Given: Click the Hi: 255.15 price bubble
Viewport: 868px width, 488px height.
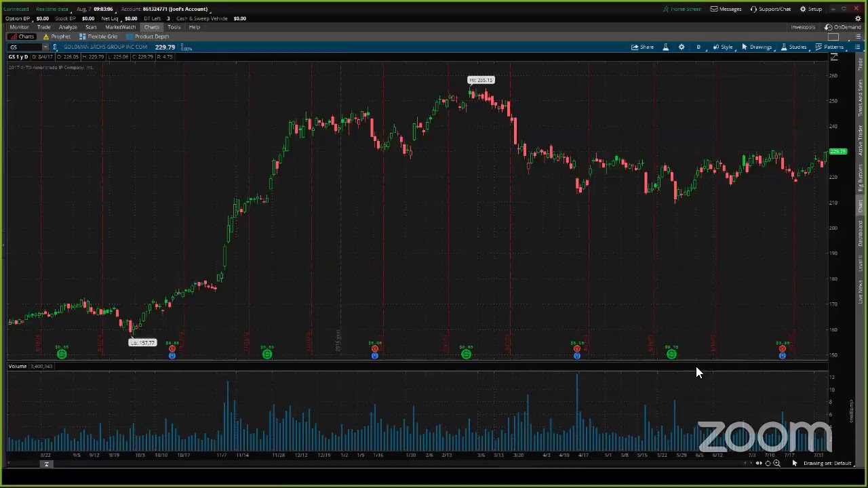Looking at the screenshot, I should point(481,80).
